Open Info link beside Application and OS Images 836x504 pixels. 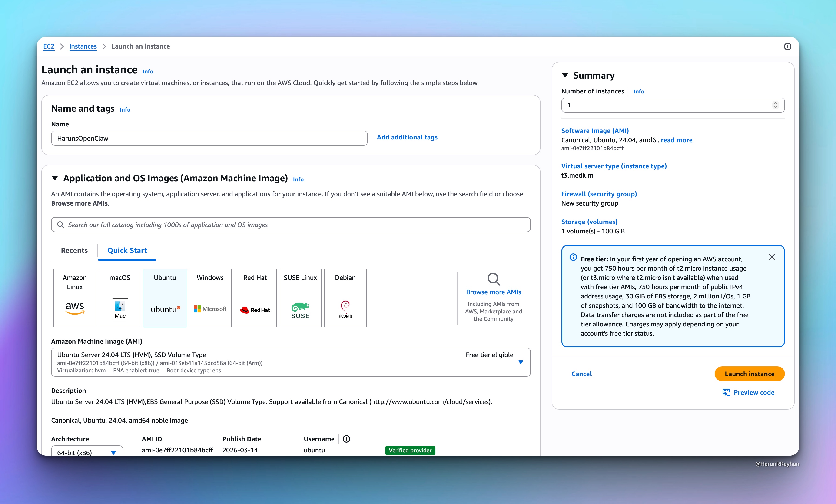(x=298, y=179)
